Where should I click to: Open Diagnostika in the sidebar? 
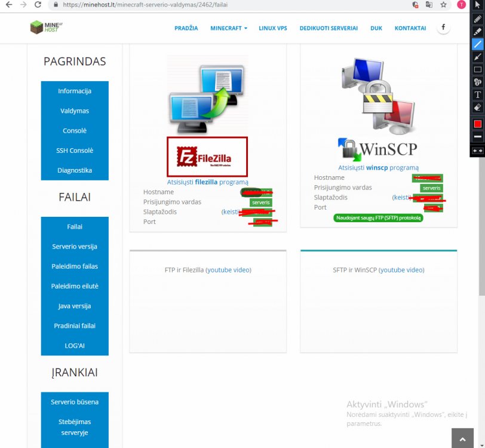coord(75,170)
